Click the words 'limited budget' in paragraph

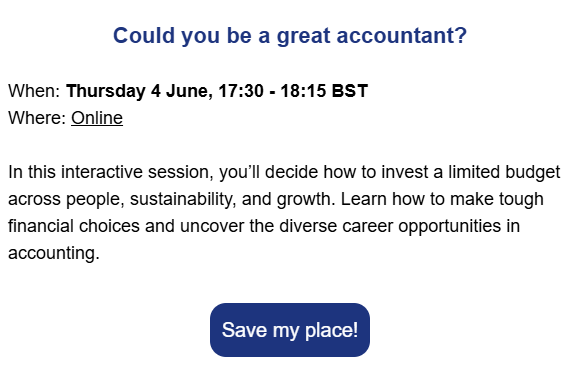pos(504,172)
